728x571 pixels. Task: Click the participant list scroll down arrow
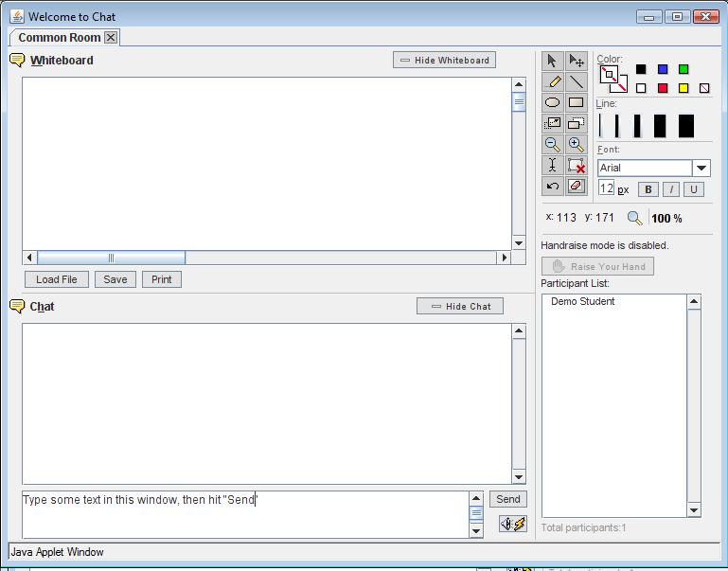(694, 510)
